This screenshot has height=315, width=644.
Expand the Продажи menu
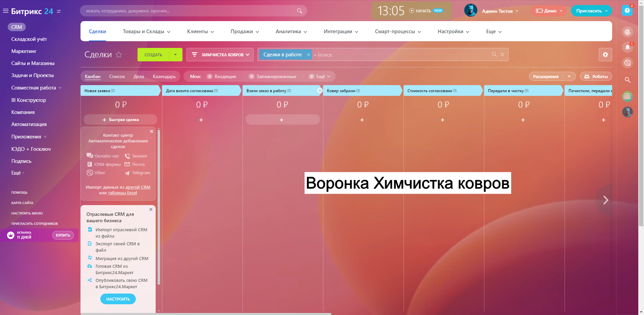click(x=245, y=31)
